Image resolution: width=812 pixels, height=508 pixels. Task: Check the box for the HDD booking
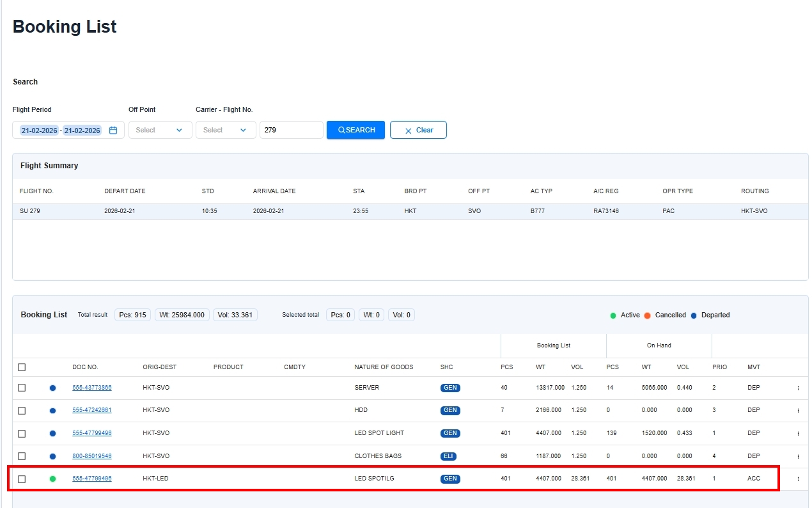point(22,411)
